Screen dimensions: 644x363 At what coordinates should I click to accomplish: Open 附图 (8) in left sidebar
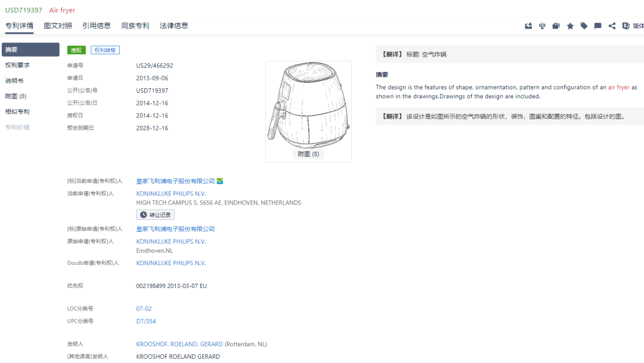[16, 96]
